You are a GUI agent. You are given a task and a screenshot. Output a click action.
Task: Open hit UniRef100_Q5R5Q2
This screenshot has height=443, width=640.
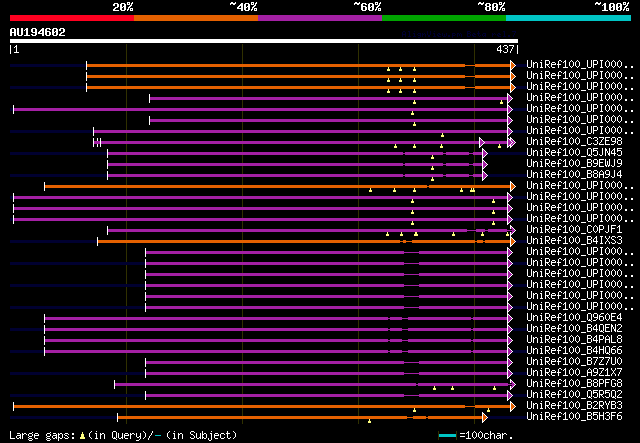click(574, 395)
